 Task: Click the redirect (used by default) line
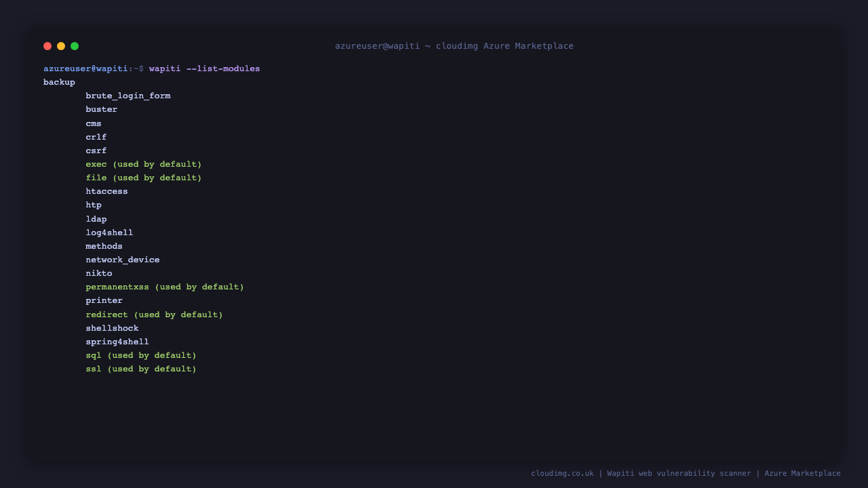tap(154, 314)
